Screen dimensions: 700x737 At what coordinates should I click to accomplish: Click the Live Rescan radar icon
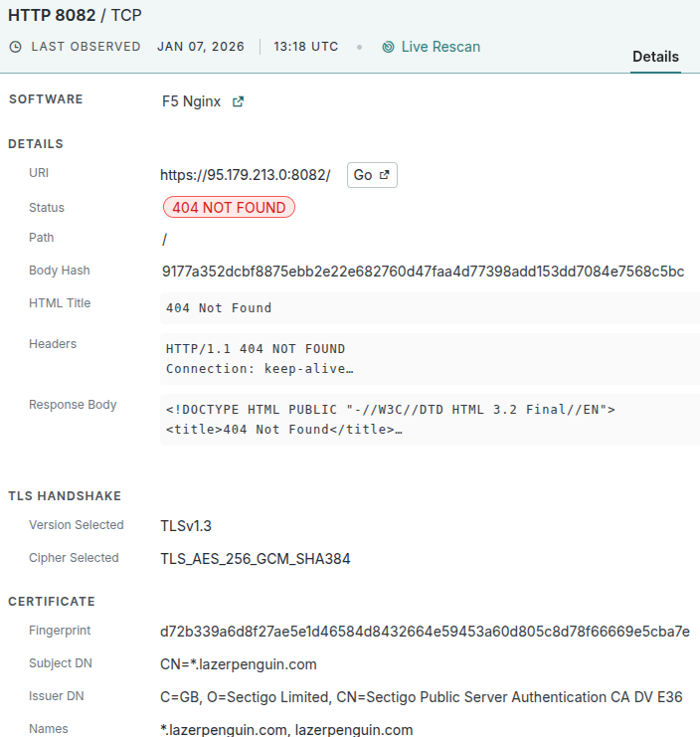[x=389, y=47]
